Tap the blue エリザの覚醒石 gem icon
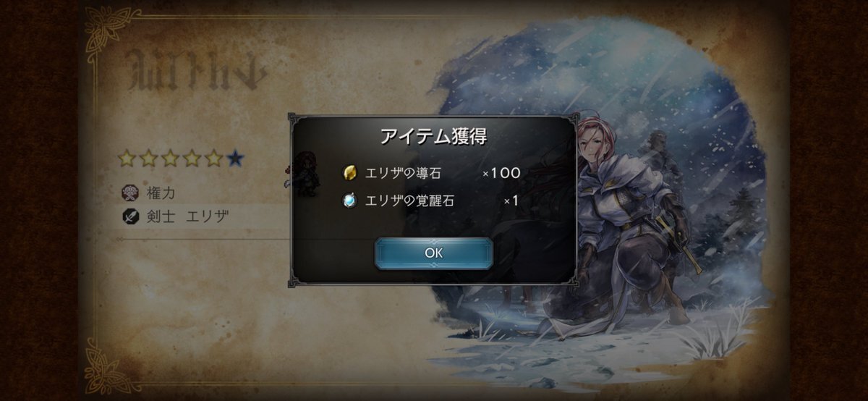Viewport: 868px width, 401px height. 349,200
